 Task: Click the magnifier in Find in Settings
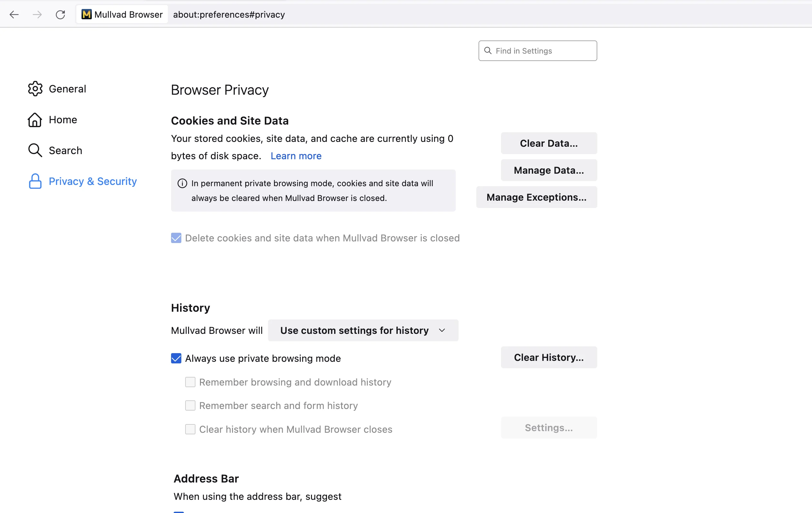click(x=488, y=51)
